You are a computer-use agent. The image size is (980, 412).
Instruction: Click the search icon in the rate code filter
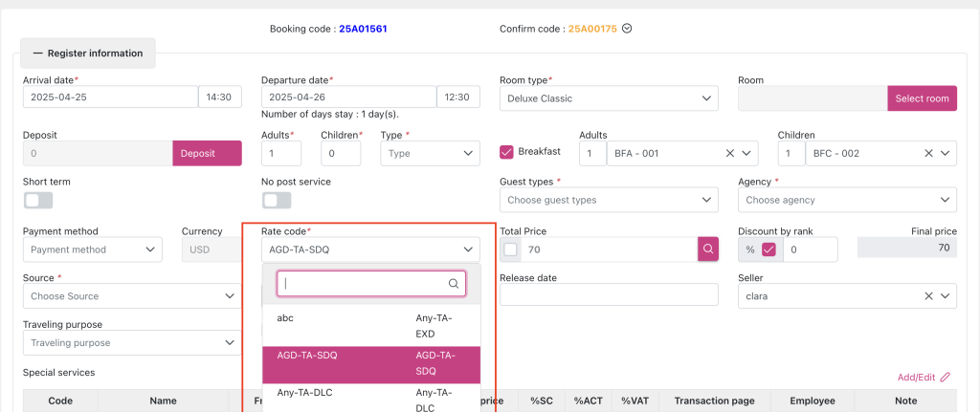tap(454, 284)
